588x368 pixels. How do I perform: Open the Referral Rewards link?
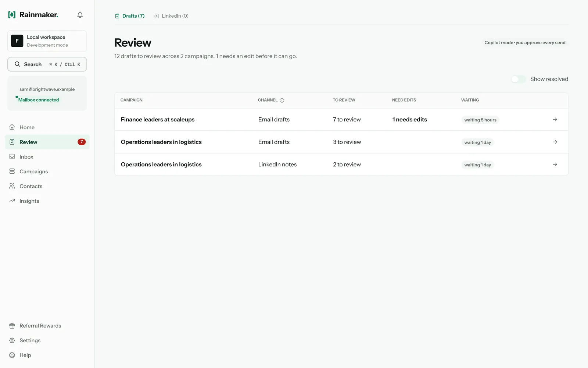pos(47,326)
